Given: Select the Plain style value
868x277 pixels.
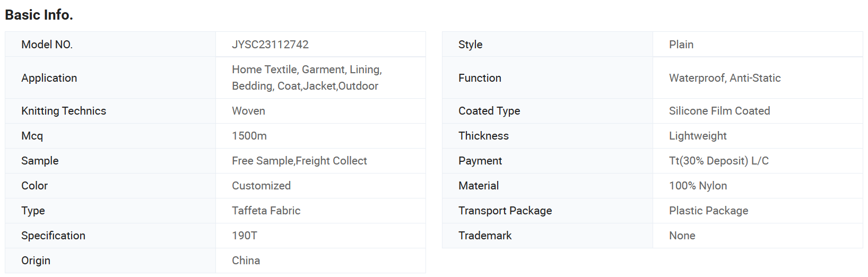Looking at the screenshot, I should (681, 45).
